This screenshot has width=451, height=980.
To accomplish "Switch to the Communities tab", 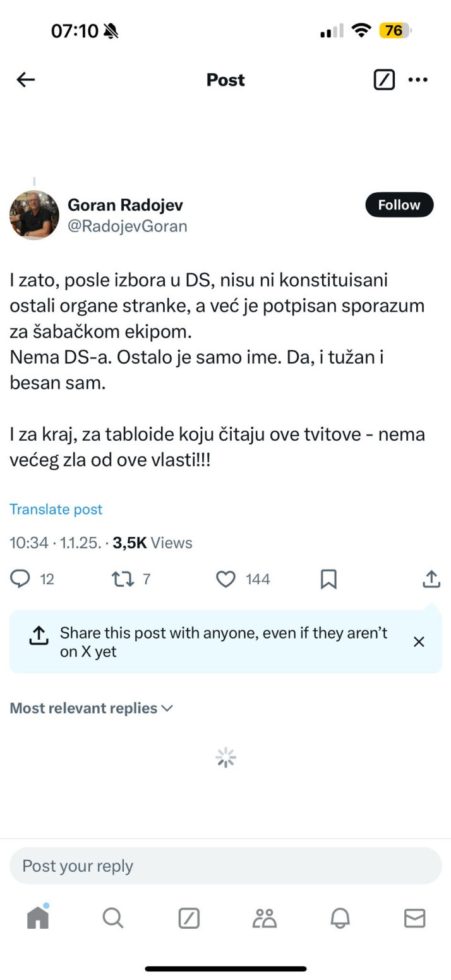I will (x=264, y=917).
